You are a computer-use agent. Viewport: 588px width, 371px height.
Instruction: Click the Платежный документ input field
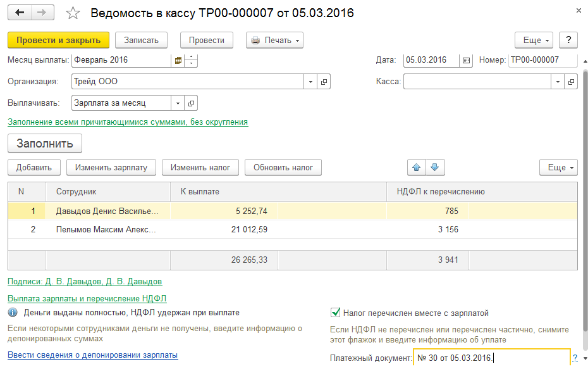tap(491, 358)
